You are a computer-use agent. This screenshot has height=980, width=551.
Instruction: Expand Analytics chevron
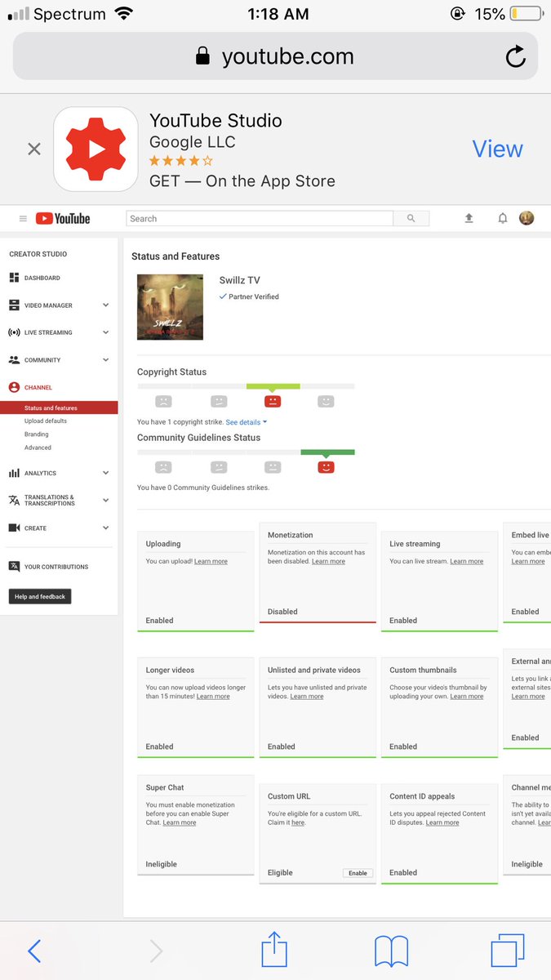[106, 473]
